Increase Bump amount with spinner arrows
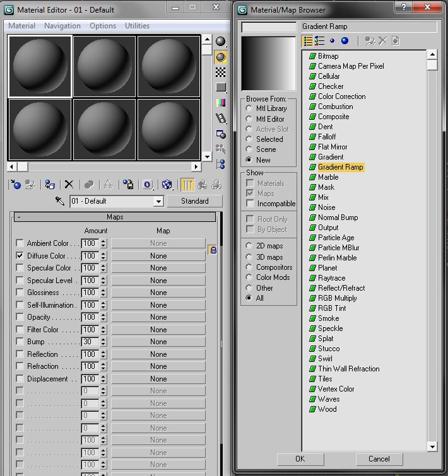Image resolution: width=448 pixels, height=476 pixels. click(103, 339)
